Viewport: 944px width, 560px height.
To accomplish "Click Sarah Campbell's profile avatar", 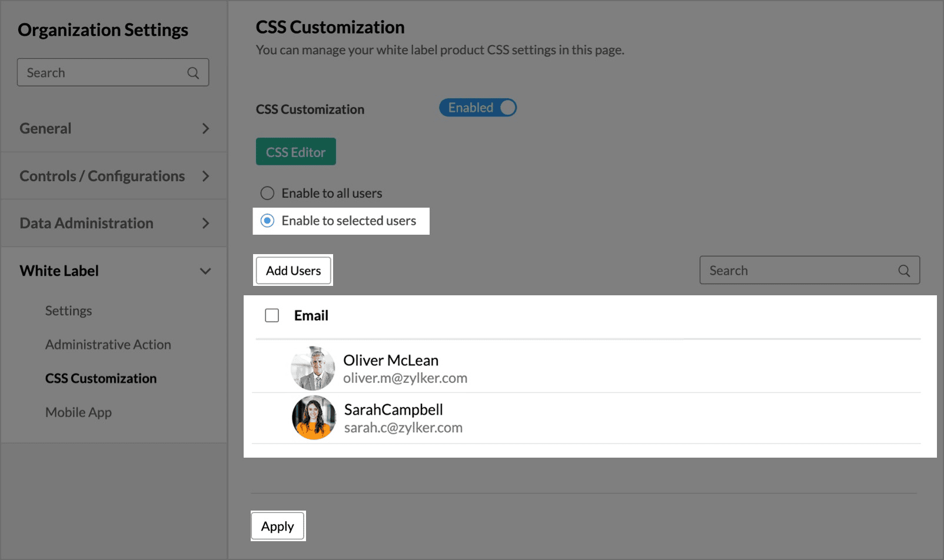I will [314, 418].
